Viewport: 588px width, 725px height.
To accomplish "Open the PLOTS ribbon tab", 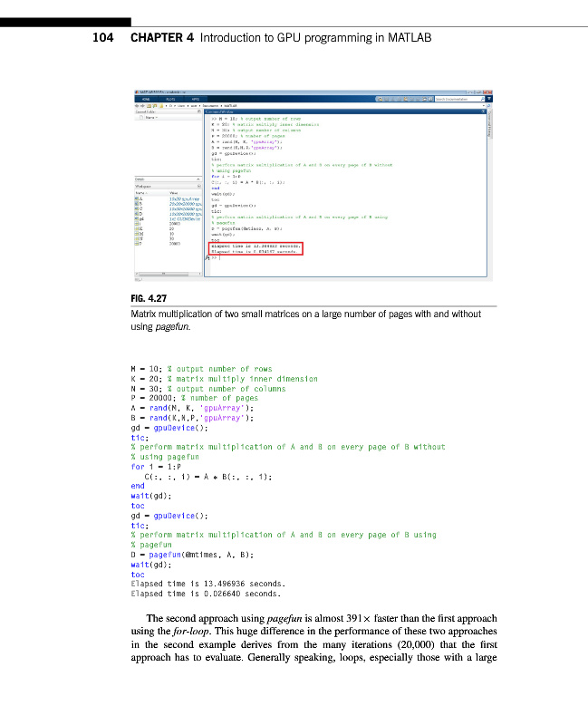I will [170, 99].
